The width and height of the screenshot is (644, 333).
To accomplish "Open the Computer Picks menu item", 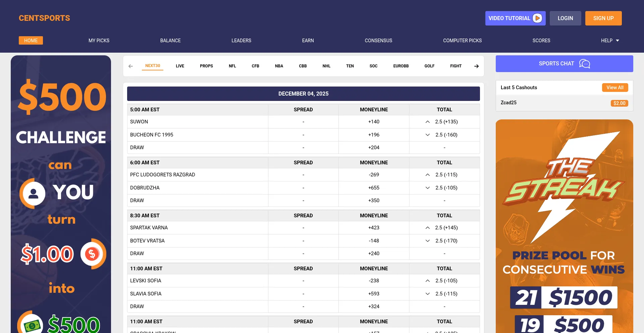I will (x=462, y=41).
